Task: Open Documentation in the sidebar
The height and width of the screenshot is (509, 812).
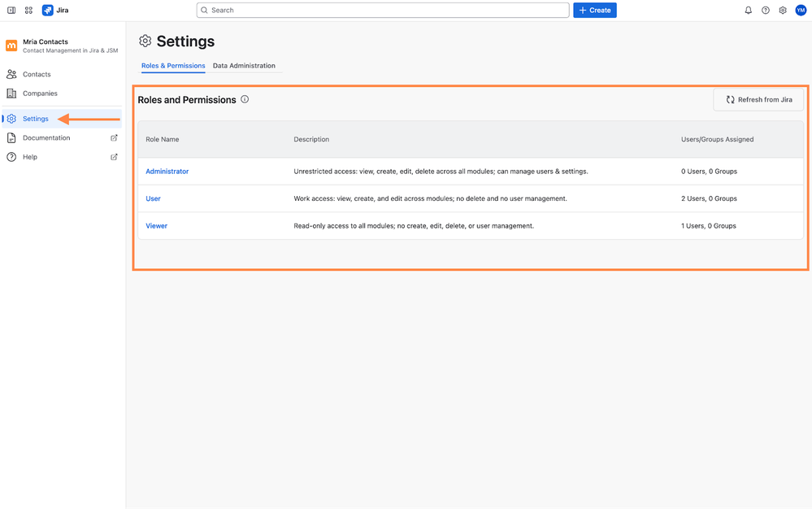Action: pos(62,137)
